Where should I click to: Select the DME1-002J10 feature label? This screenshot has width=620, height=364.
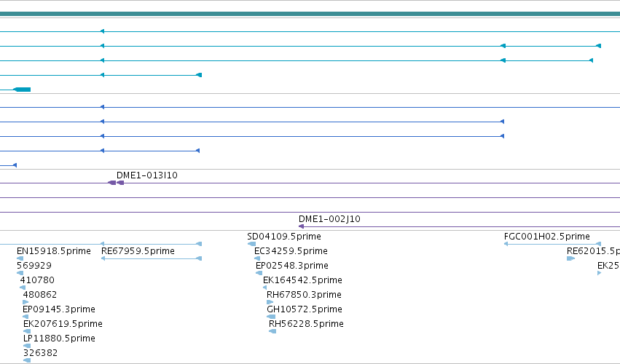(329, 219)
